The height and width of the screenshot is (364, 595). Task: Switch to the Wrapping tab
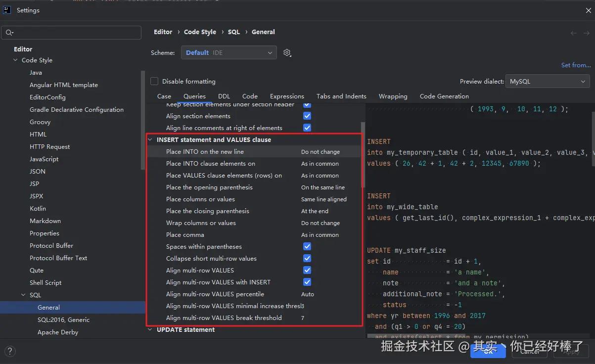(x=393, y=96)
